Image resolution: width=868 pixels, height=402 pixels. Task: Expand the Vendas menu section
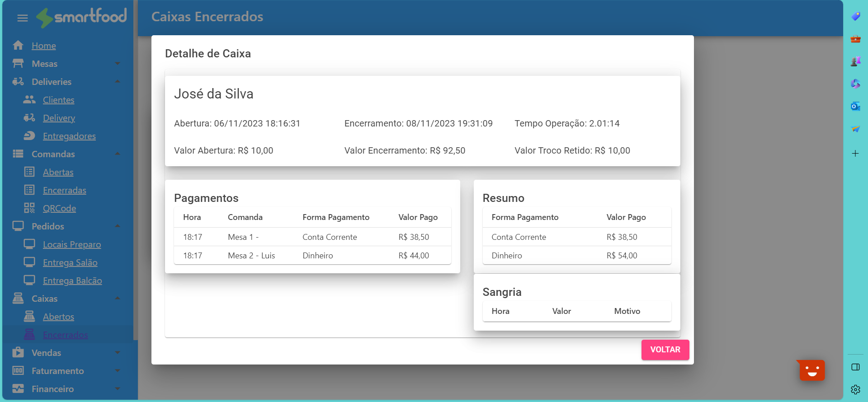tap(118, 353)
